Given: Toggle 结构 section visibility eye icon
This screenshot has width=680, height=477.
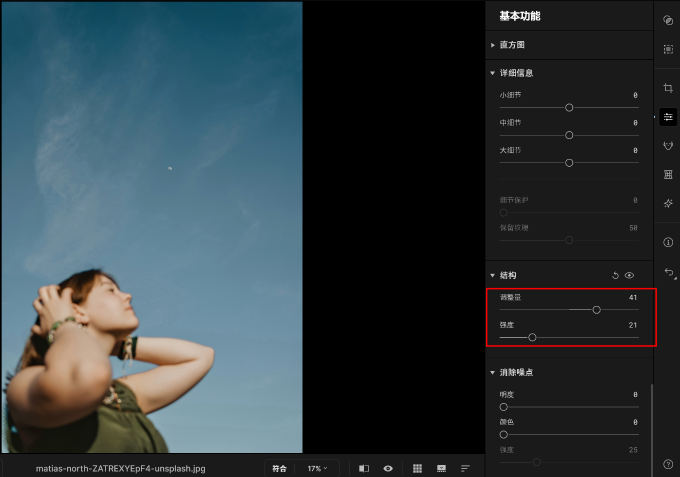Looking at the screenshot, I should pos(629,275).
